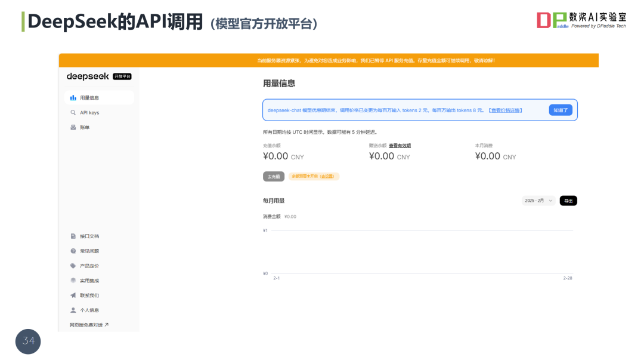Click the ¥1 label on the chart axis
The width and height of the screenshot is (644, 363).
pyautogui.click(x=265, y=230)
